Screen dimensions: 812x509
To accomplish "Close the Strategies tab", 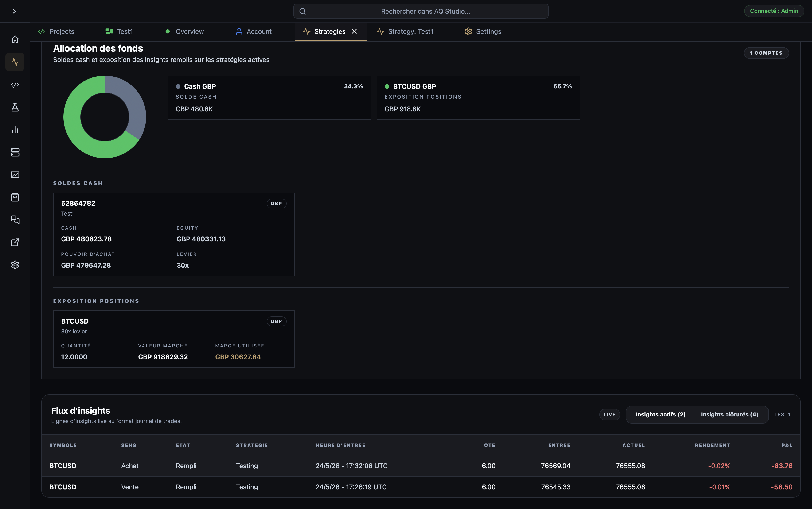I will click(354, 31).
